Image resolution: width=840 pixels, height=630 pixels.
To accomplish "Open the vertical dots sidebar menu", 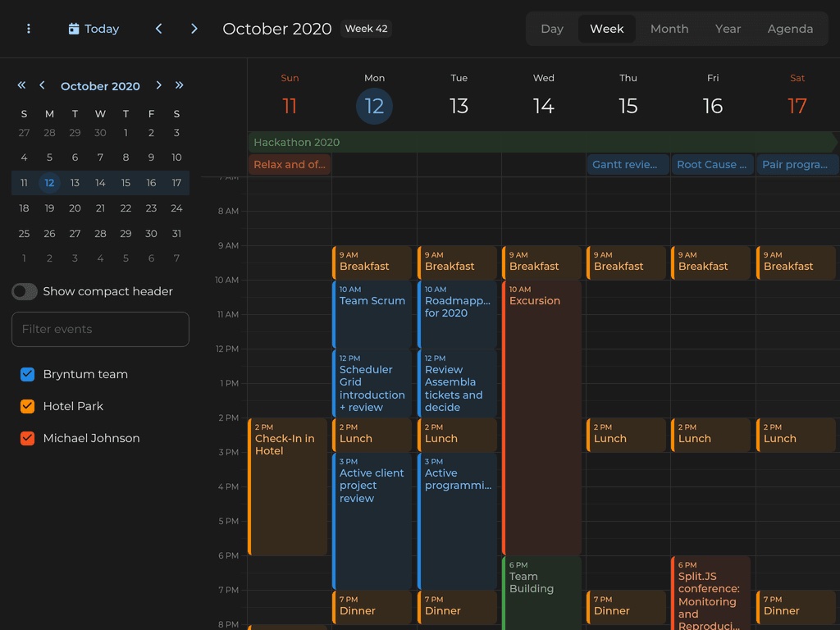I will [29, 29].
